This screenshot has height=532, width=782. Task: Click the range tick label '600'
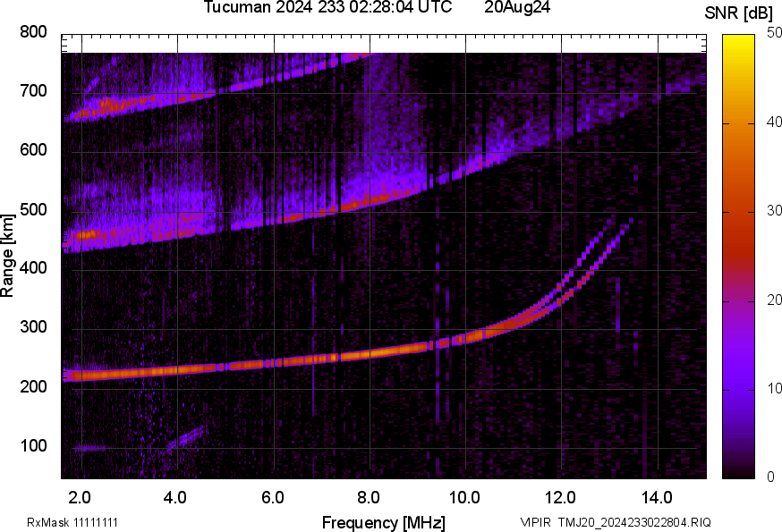33,149
